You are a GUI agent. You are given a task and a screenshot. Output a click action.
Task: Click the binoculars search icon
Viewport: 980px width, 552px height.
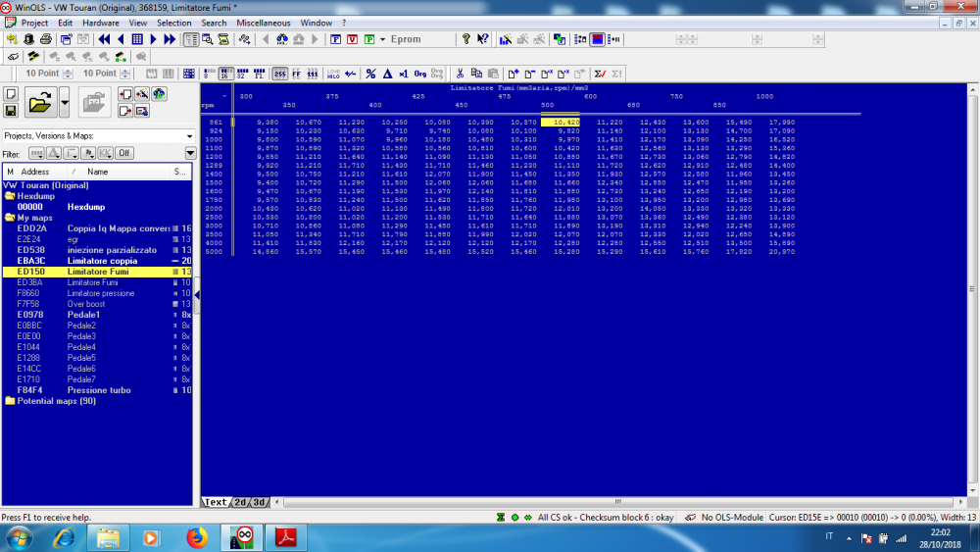tap(282, 39)
